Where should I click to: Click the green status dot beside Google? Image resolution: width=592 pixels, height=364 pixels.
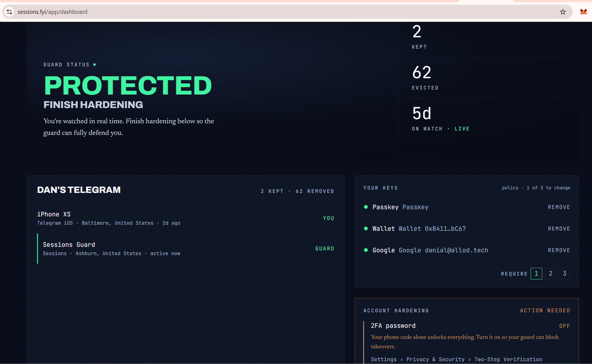coord(366,250)
